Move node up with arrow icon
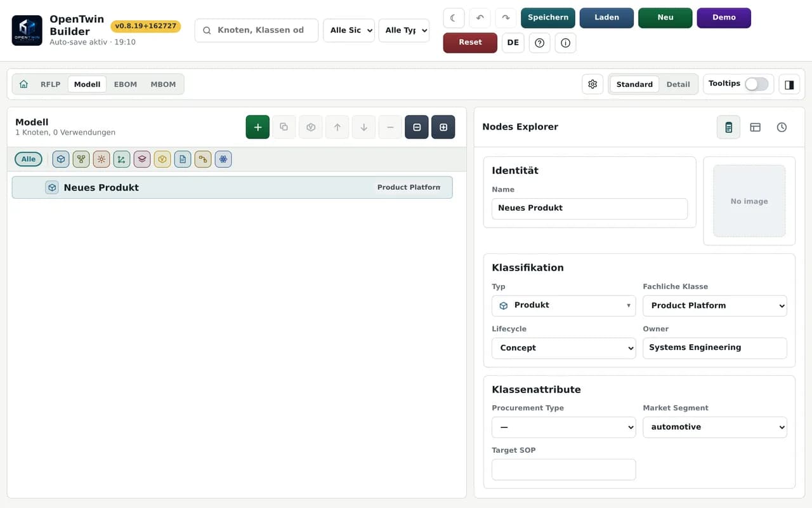Viewport: 812px width, 508px height. (337, 127)
